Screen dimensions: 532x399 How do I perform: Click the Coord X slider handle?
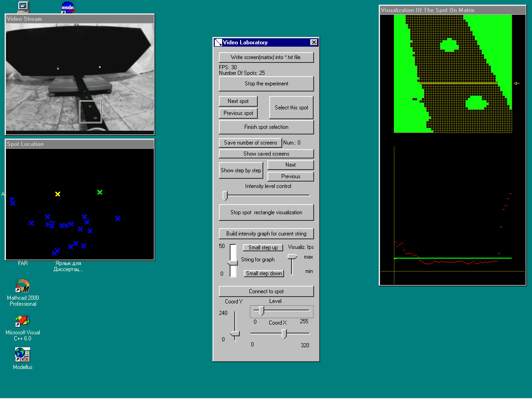point(284,333)
